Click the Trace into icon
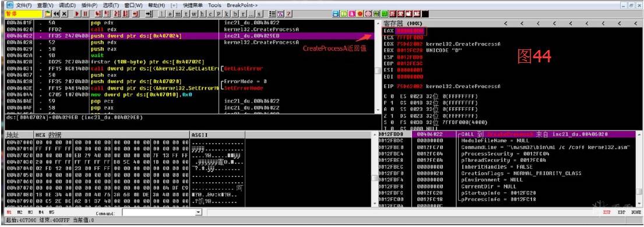The image size is (644, 227). point(117,13)
